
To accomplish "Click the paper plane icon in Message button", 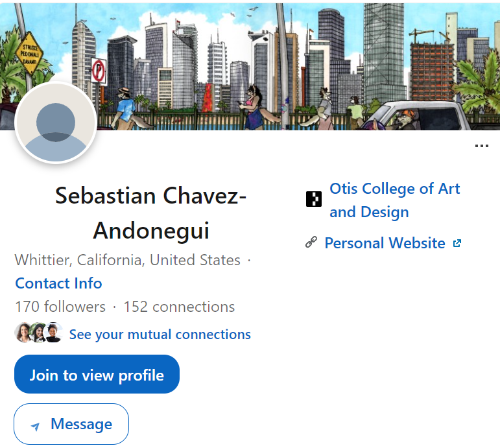I will (36, 427).
